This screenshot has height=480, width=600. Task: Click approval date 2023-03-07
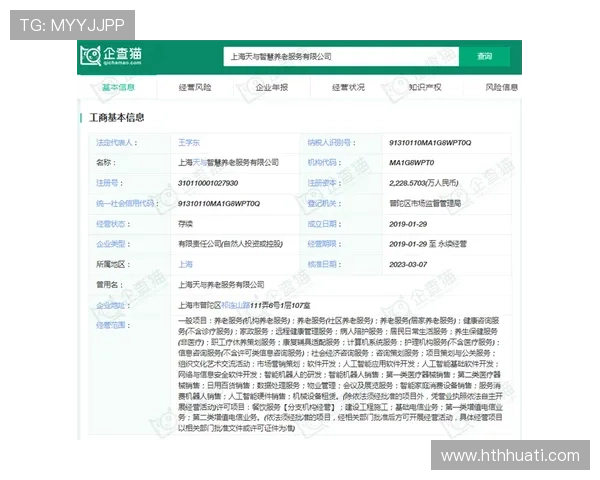pos(408,264)
